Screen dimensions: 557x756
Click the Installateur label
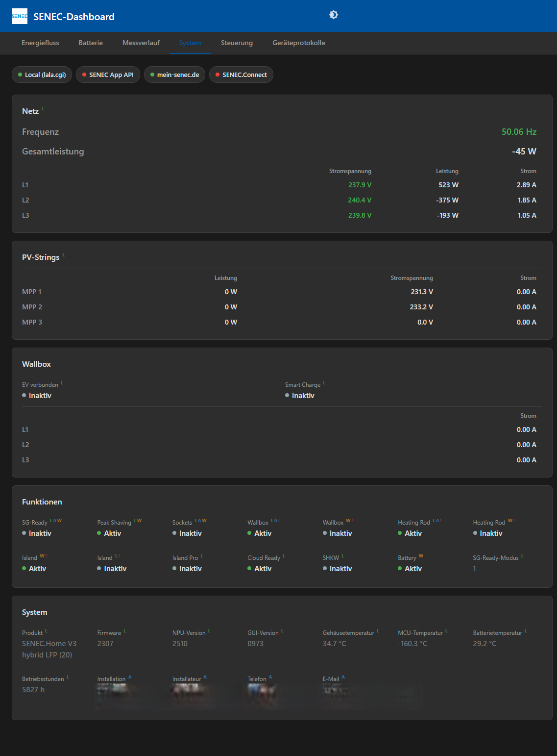[x=187, y=679]
